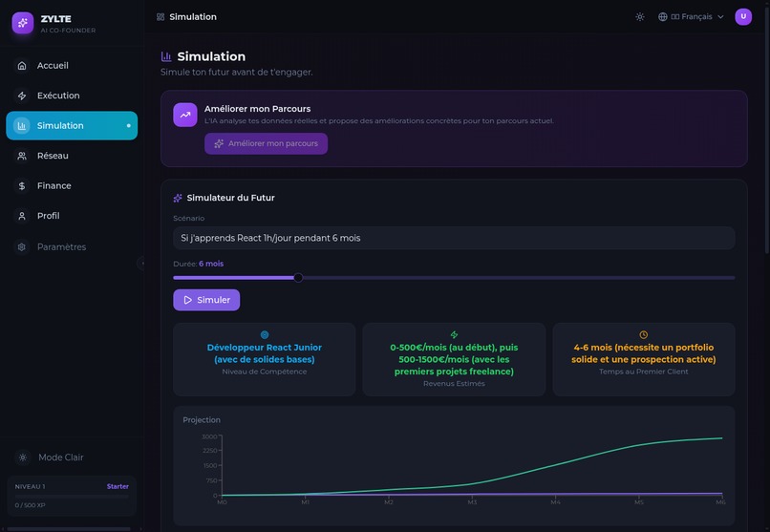Click the 0 / 500 XP text
The image size is (770, 532).
tap(30, 505)
